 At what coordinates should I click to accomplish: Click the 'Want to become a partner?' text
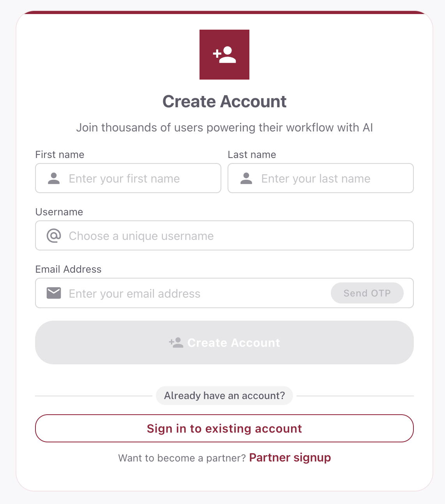point(182,458)
